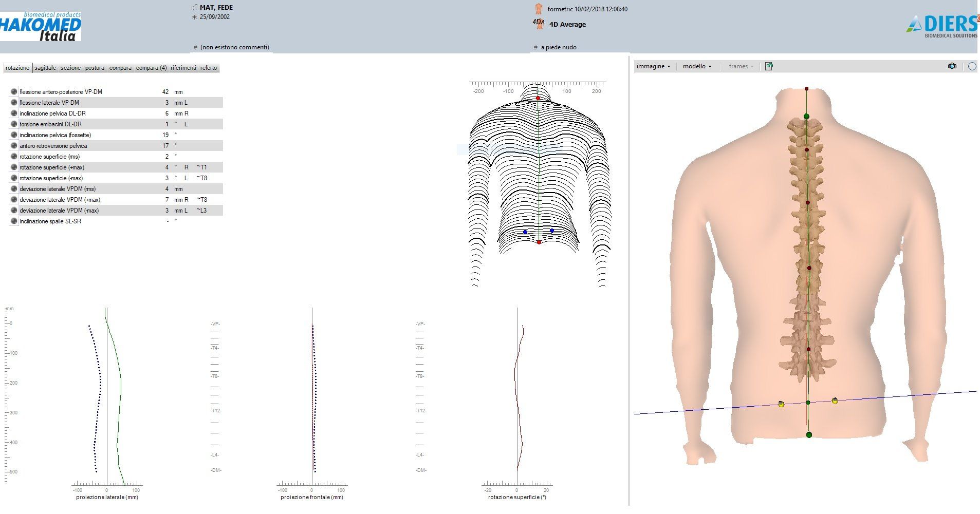Open the immagine dropdown menu
Viewport: 980px width, 514px height.
click(x=653, y=66)
